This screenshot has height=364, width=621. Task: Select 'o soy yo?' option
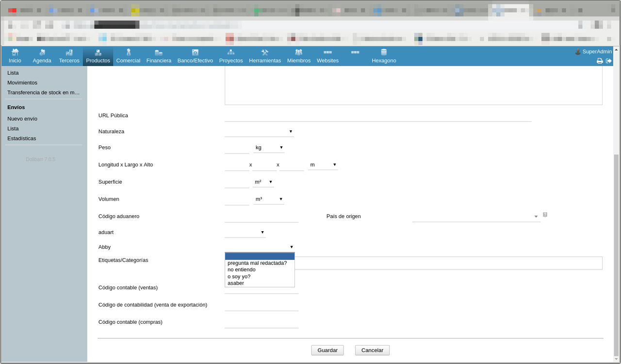coord(260,276)
